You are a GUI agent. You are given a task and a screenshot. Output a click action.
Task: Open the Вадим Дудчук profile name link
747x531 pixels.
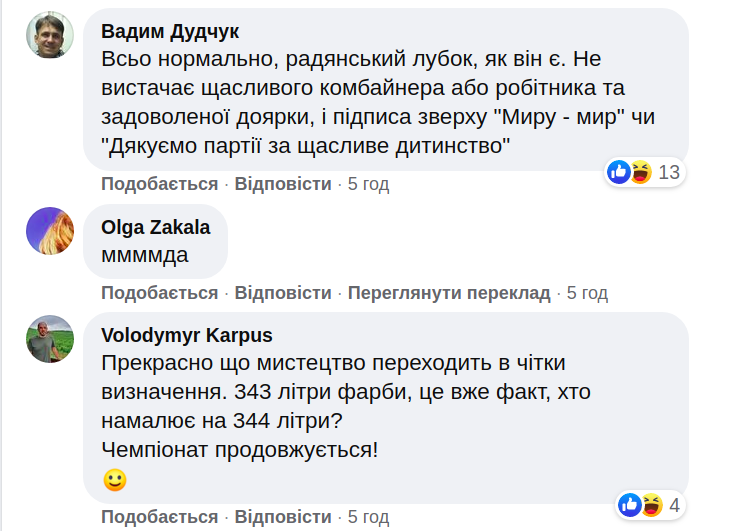[x=170, y=30]
